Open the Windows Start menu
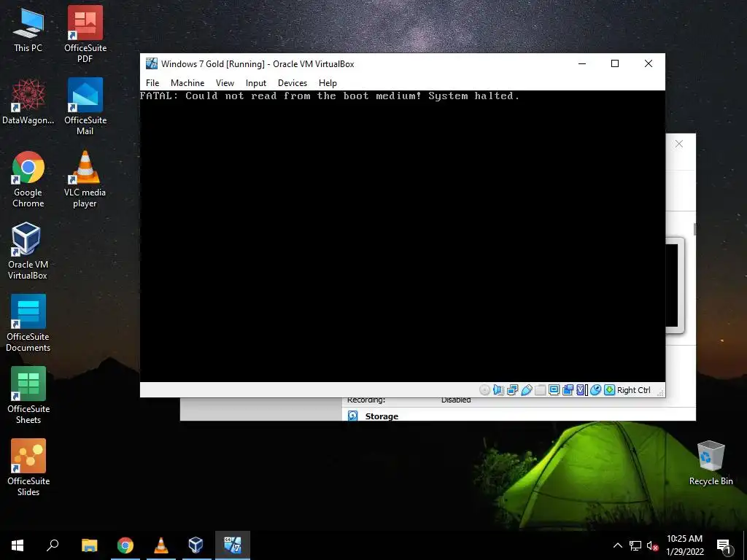 click(x=18, y=545)
